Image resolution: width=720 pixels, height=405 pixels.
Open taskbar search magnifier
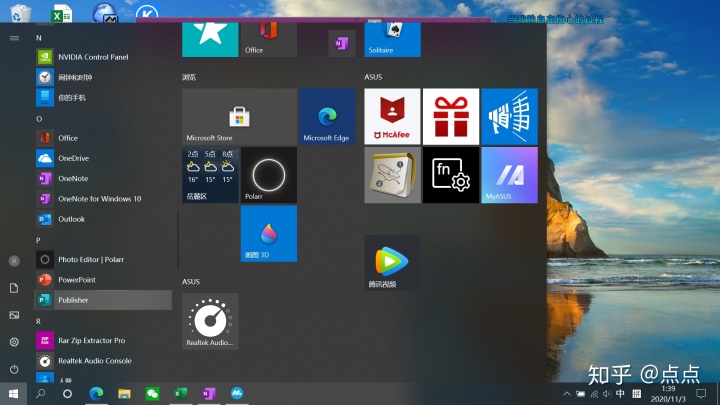(x=40, y=394)
